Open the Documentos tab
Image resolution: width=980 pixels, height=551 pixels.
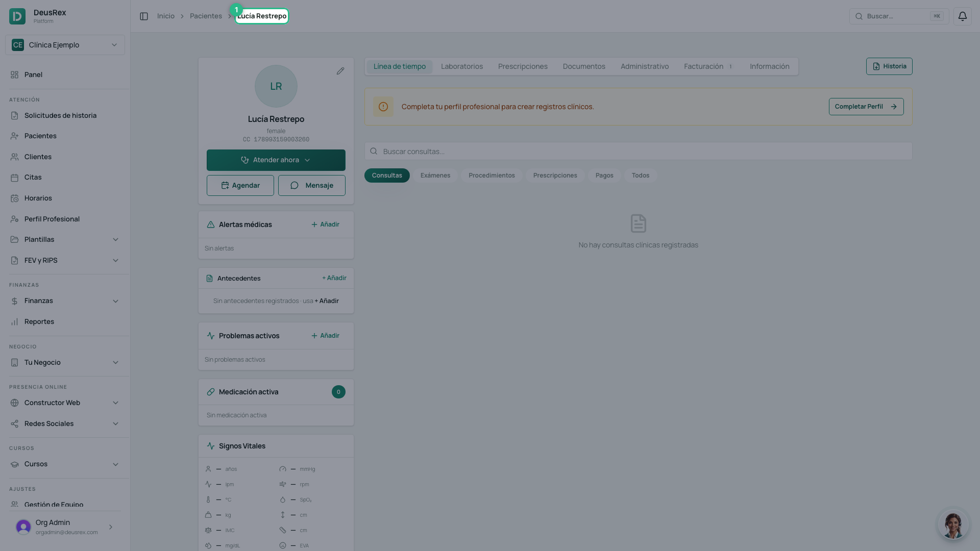pyautogui.click(x=584, y=66)
